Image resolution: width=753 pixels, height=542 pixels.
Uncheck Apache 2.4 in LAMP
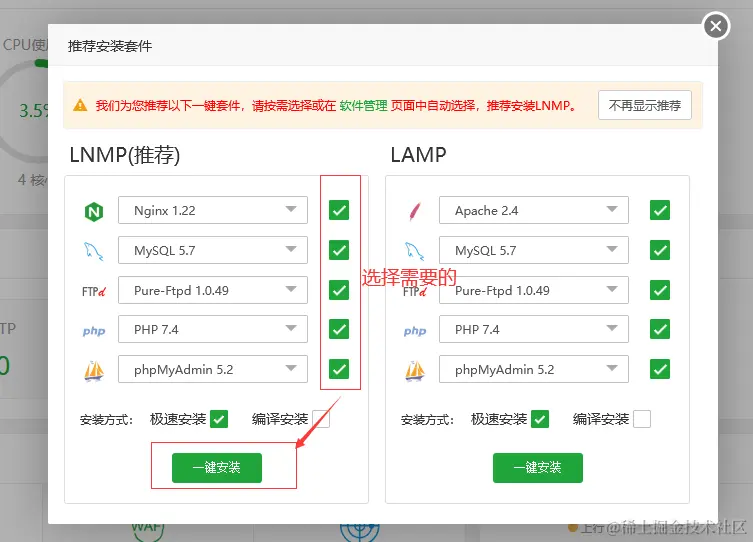[x=660, y=210]
